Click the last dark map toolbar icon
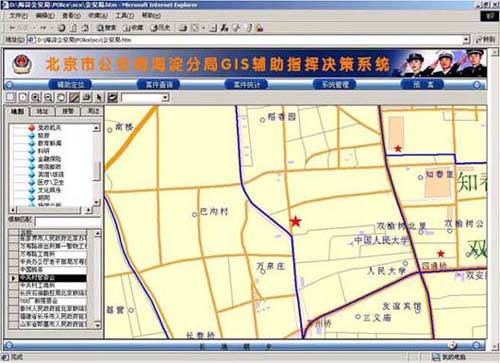 (112, 97)
